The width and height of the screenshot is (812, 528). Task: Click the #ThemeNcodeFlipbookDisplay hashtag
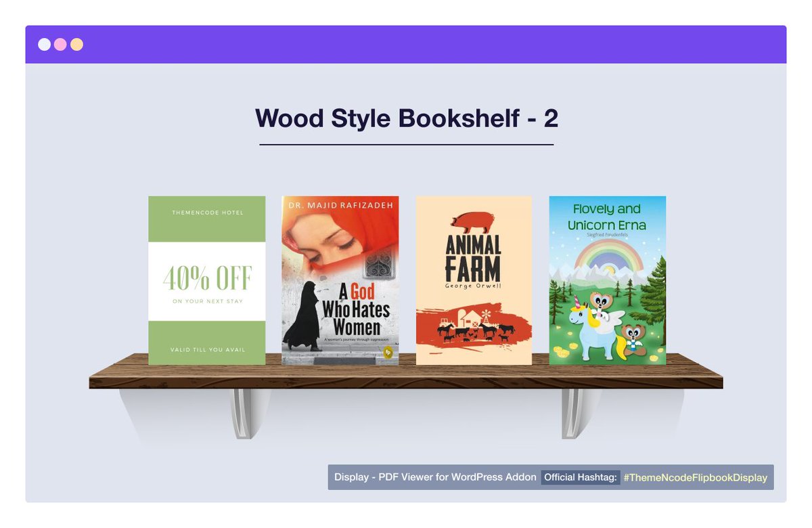coord(696,477)
